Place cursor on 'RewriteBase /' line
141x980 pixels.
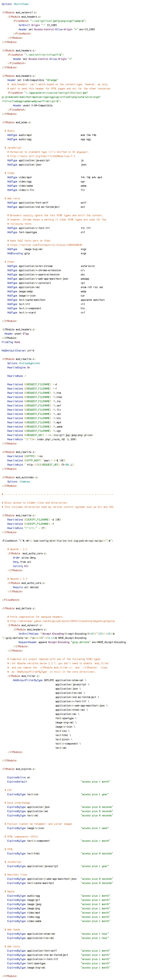tap(16, 376)
